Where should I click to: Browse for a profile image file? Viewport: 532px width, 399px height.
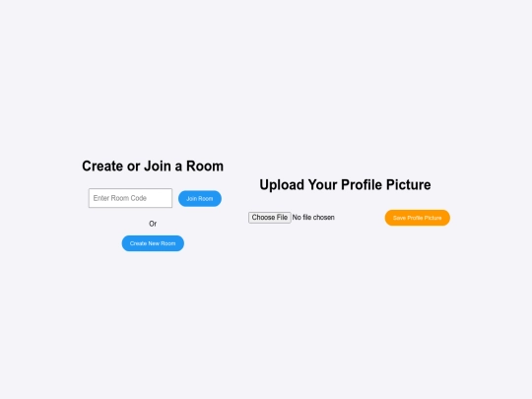click(x=269, y=218)
